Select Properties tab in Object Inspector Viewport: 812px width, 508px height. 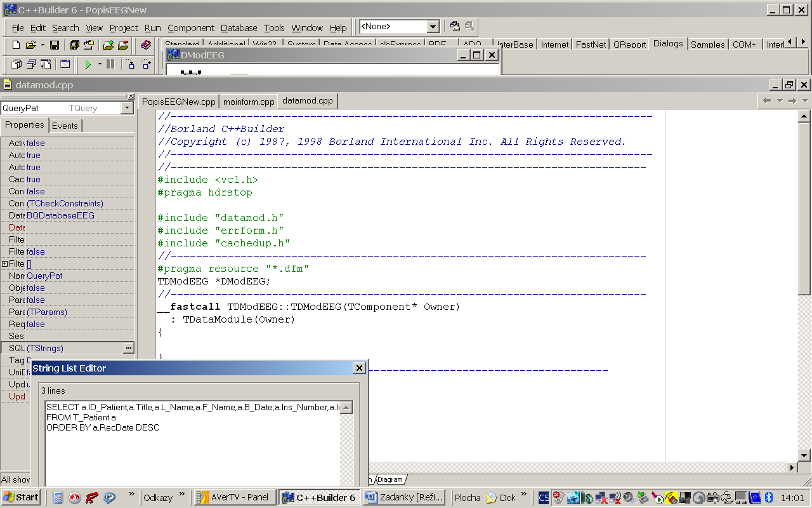tap(25, 125)
